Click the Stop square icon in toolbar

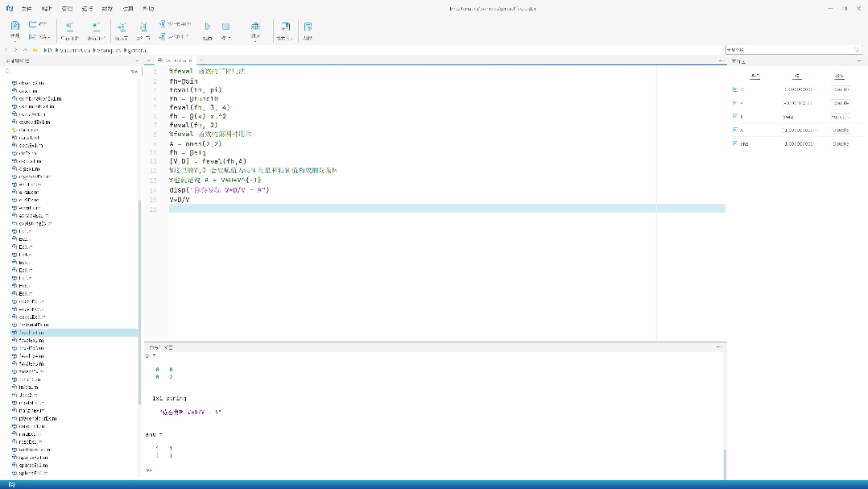(225, 27)
